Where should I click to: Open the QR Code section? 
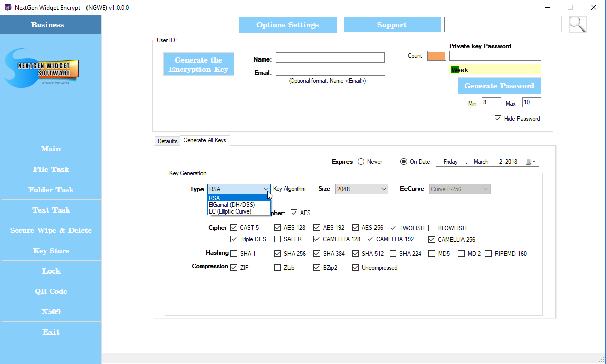point(51,291)
